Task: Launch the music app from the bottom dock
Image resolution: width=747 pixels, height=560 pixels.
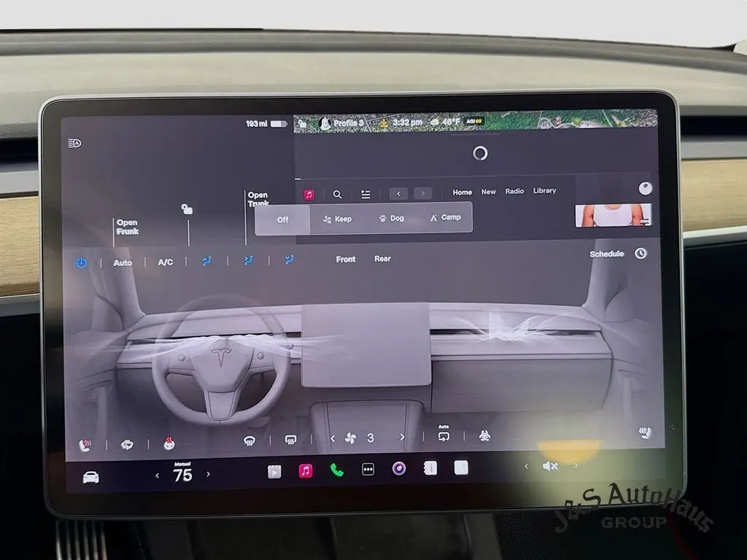Action: (306, 471)
